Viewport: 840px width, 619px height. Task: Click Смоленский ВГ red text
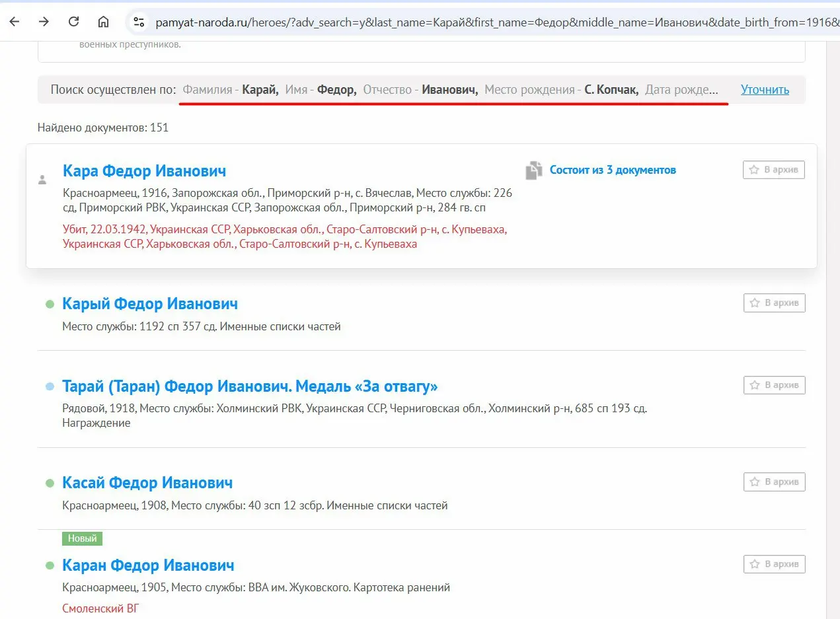pyautogui.click(x=101, y=608)
